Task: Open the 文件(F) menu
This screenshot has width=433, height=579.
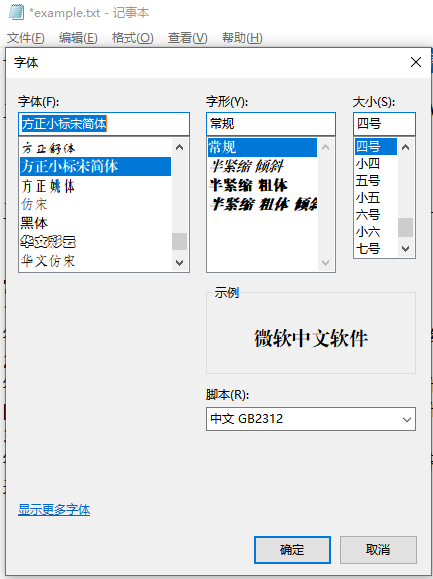Action: pos(25,38)
